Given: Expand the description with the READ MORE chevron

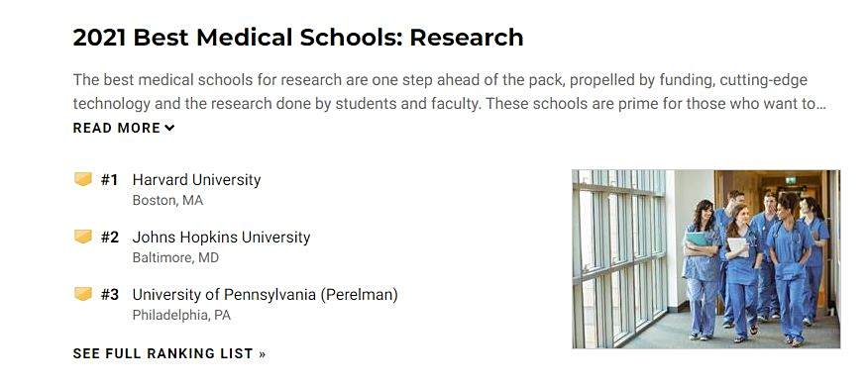Looking at the screenshot, I should click(x=170, y=128).
